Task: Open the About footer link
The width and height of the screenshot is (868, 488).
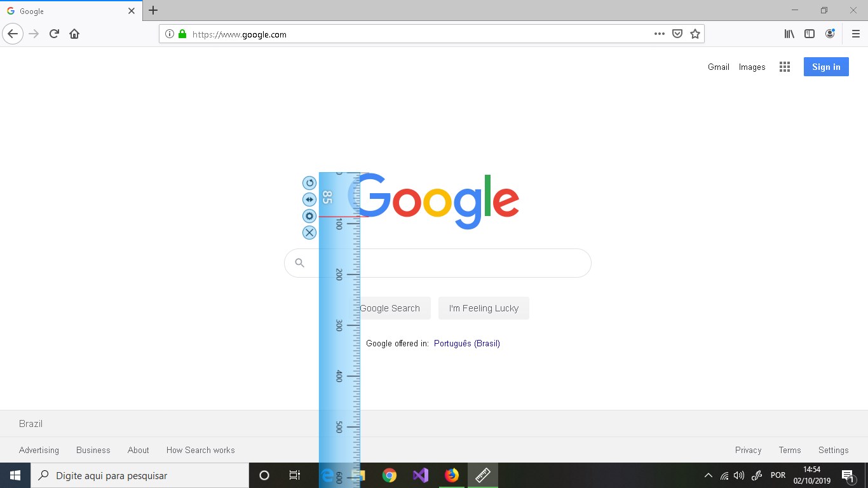Action: coord(138,450)
